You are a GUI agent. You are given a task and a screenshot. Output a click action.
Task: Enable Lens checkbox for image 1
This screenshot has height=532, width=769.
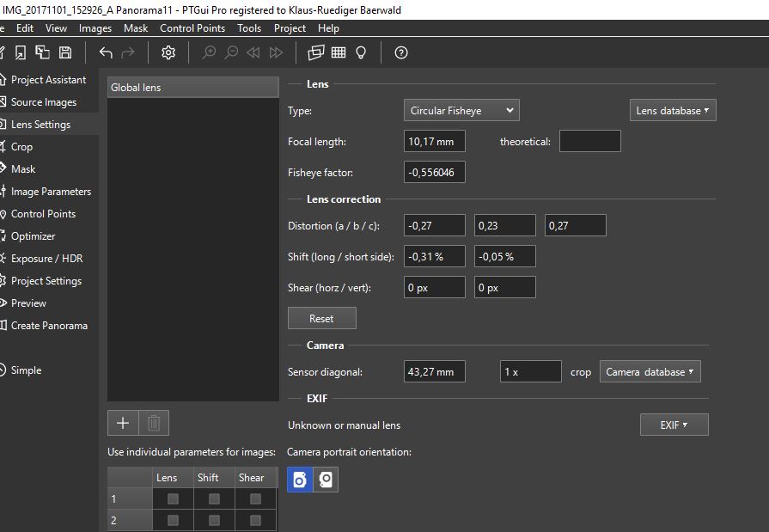pyautogui.click(x=173, y=498)
